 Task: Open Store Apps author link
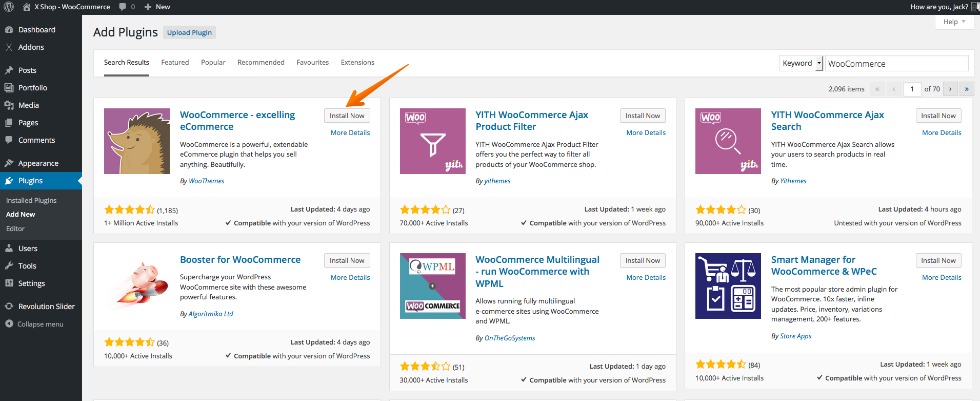[x=795, y=336]
